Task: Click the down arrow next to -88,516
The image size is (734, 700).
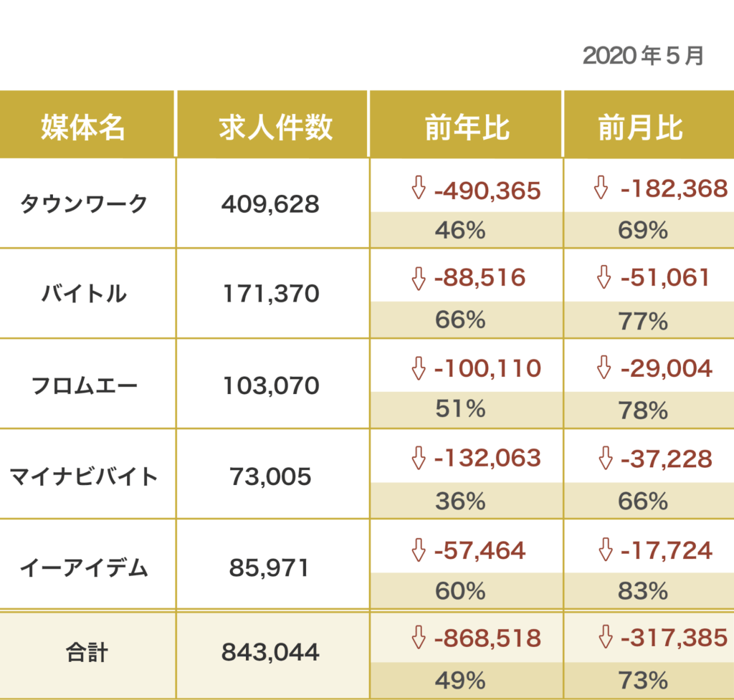Action: click(x=419, y=278)
